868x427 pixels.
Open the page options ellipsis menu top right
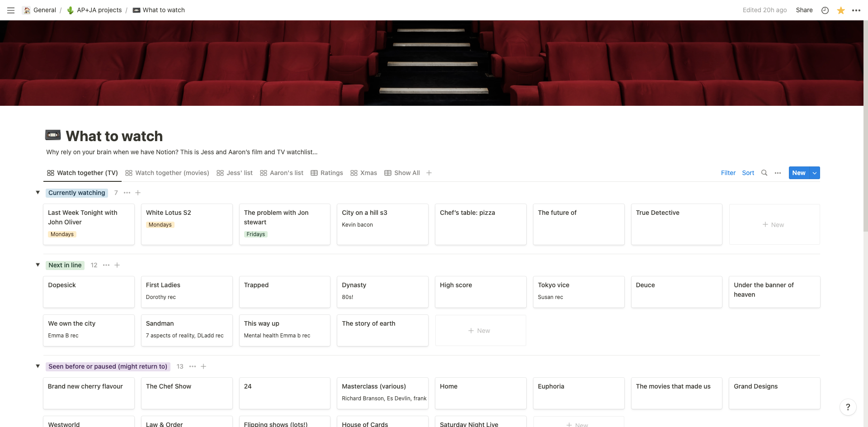(857, 10)
